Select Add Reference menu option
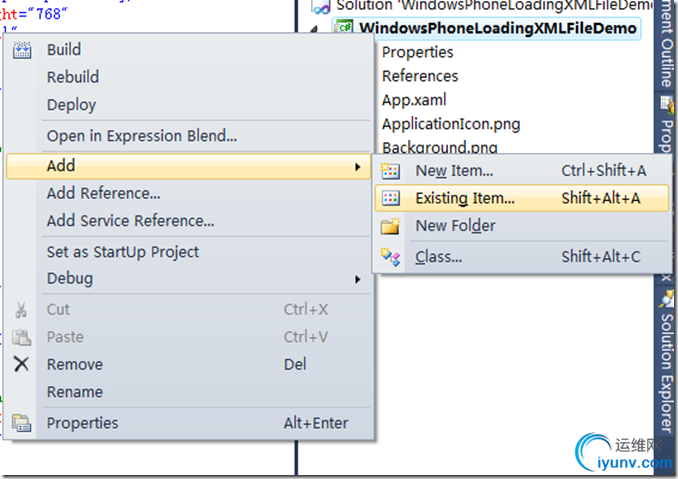 pos(103,193)
